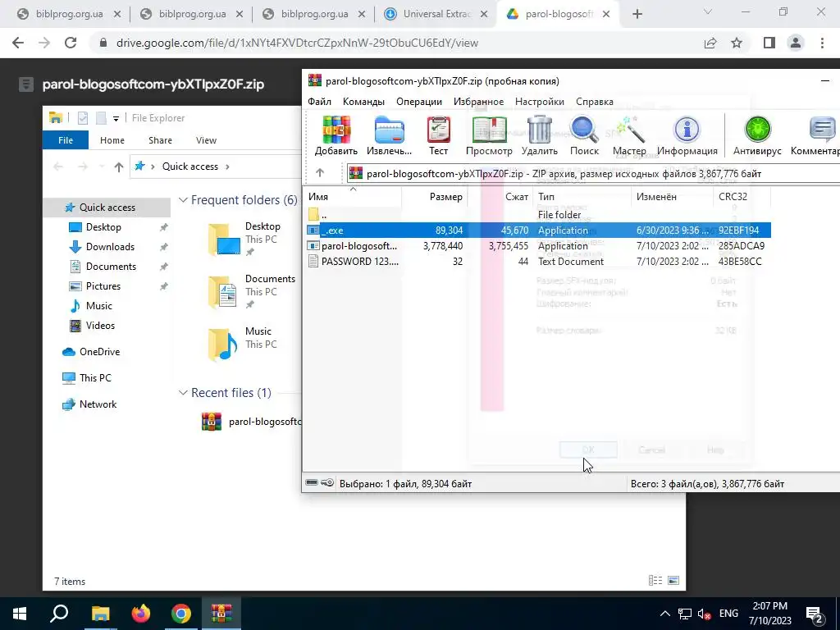Select Pictures in navigation pane

click(x=103, y=286)
